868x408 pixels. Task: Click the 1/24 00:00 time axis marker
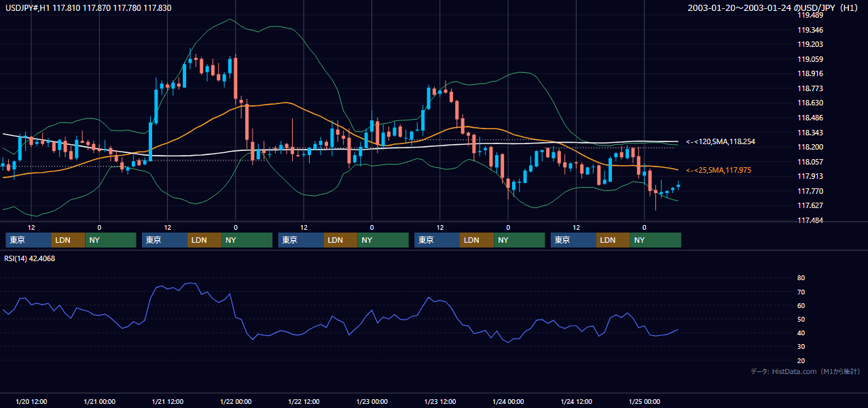(x=508, y=402)
